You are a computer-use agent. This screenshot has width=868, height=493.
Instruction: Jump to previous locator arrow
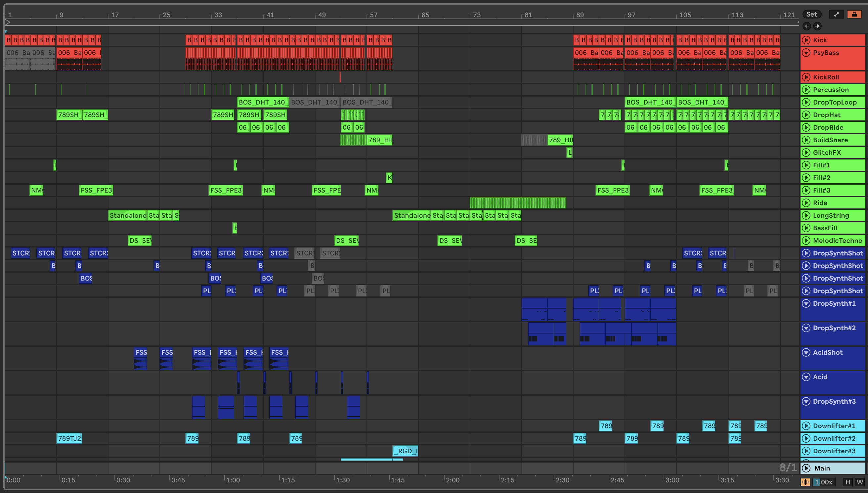806,26
